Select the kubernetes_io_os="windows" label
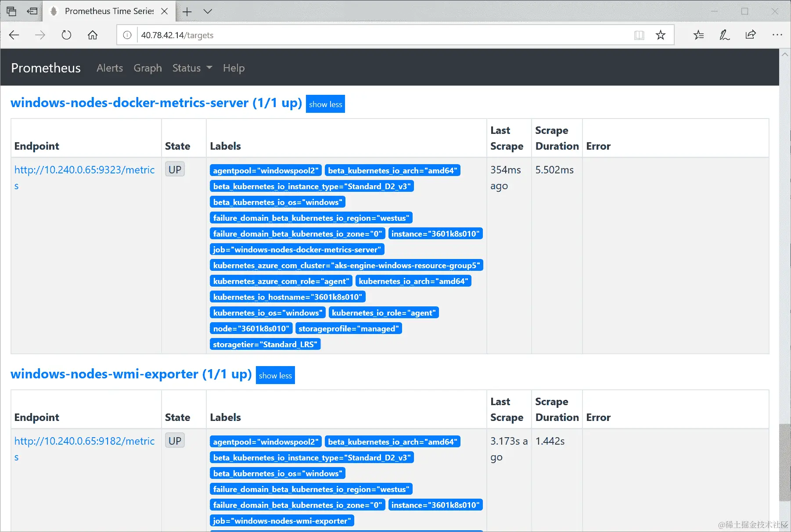The image size is (791, 532). (x=268, y=313)
